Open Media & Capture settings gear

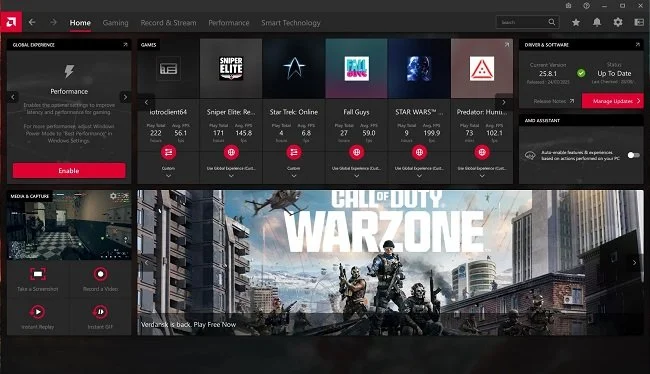coord(113,196)
